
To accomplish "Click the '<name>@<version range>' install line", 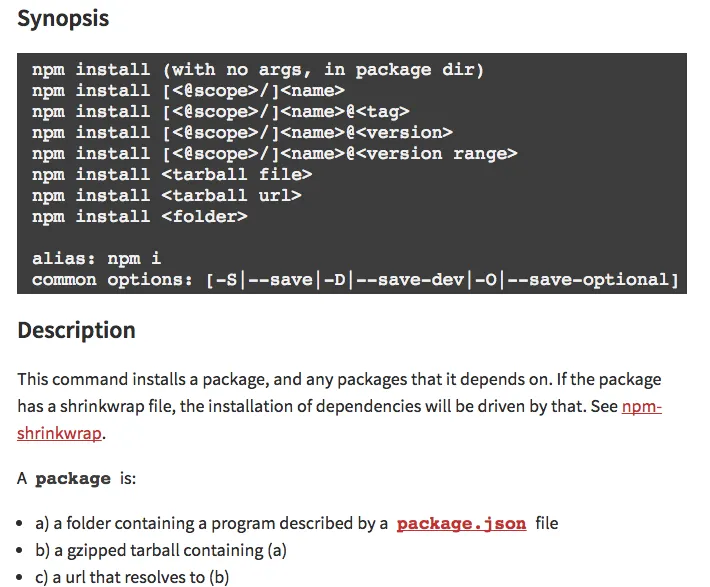I will pos(274,154).
